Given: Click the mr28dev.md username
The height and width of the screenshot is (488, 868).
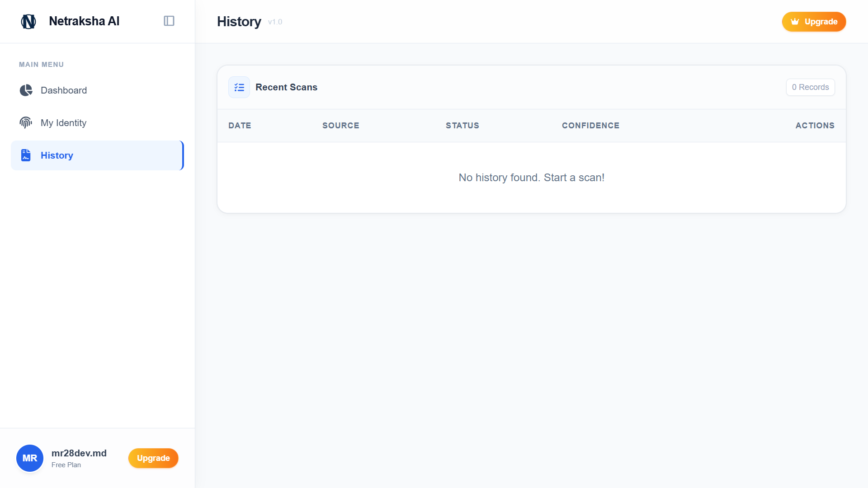Looking at the screenshot, I should tap(79, 453).
